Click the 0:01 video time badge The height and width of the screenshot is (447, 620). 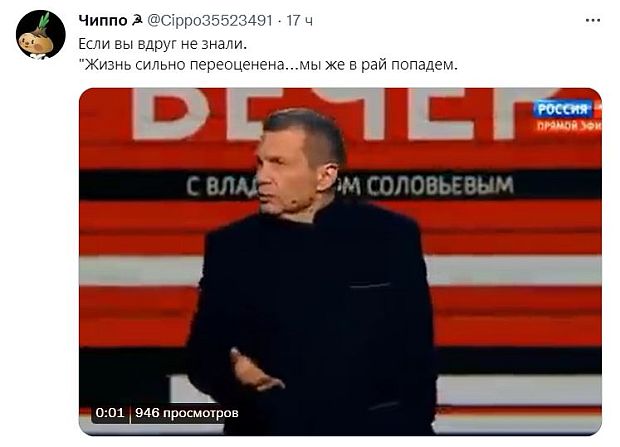tap(110, 413)
